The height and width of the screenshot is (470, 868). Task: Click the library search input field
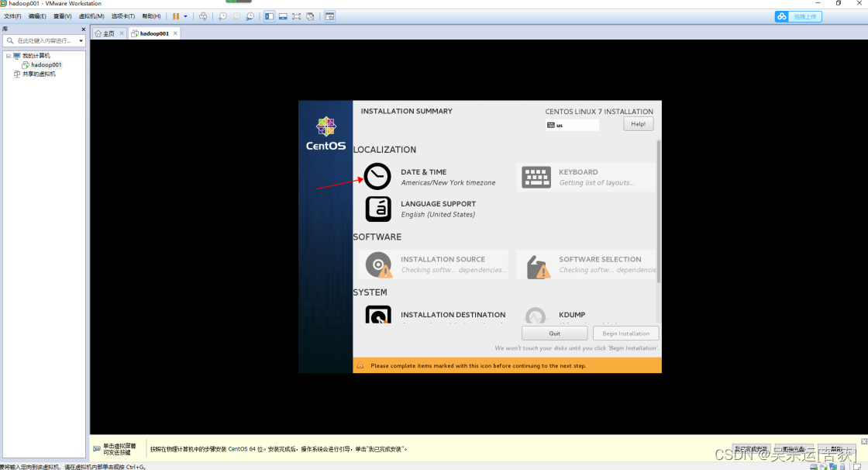pyautogui.click(x=44, y=40)
